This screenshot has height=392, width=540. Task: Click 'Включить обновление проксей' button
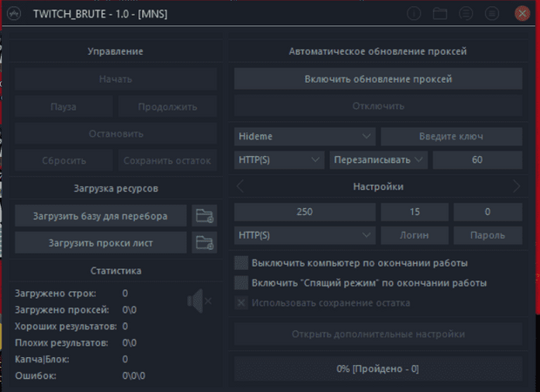(378, 79)
